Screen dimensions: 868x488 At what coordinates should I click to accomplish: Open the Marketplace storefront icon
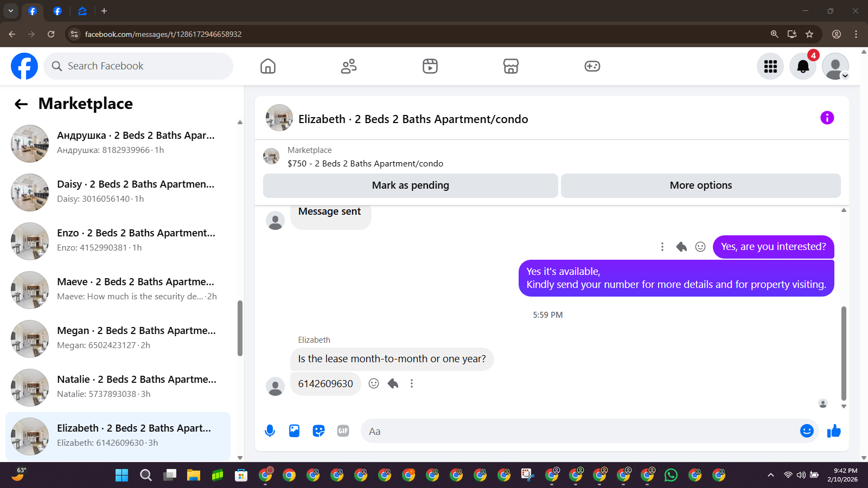click(x=511, y=66)
